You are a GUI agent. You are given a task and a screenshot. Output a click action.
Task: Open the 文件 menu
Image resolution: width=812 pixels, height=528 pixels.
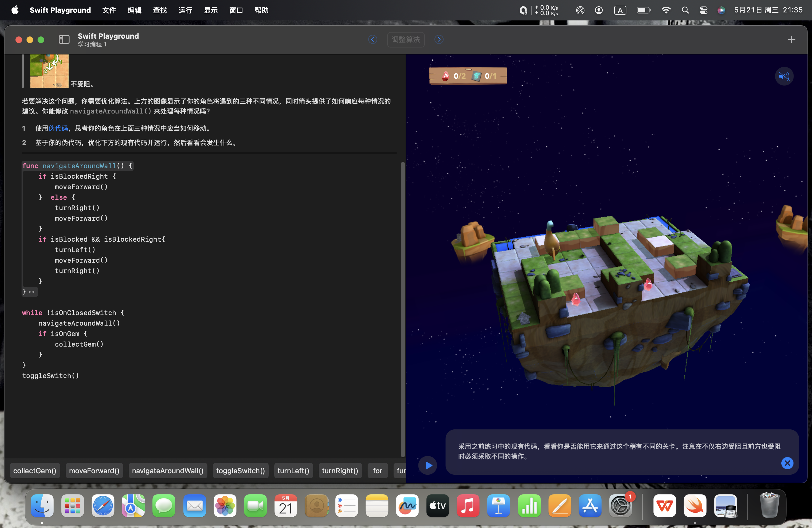(109, 10)
